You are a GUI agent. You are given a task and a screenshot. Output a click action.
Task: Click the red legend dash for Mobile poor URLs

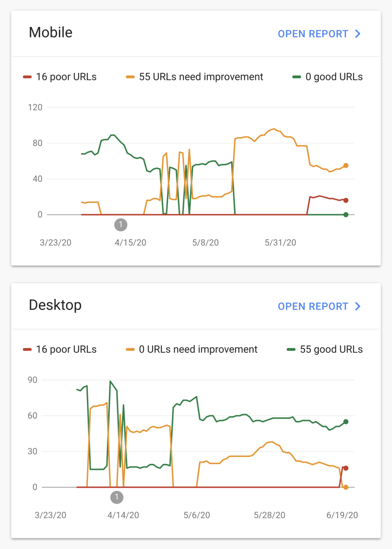(27, 77)
